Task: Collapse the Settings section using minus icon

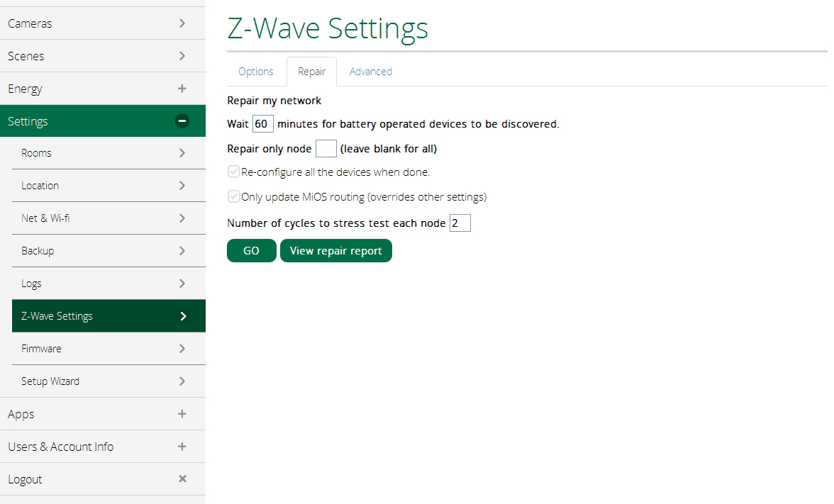Action: tap(182, 121)
